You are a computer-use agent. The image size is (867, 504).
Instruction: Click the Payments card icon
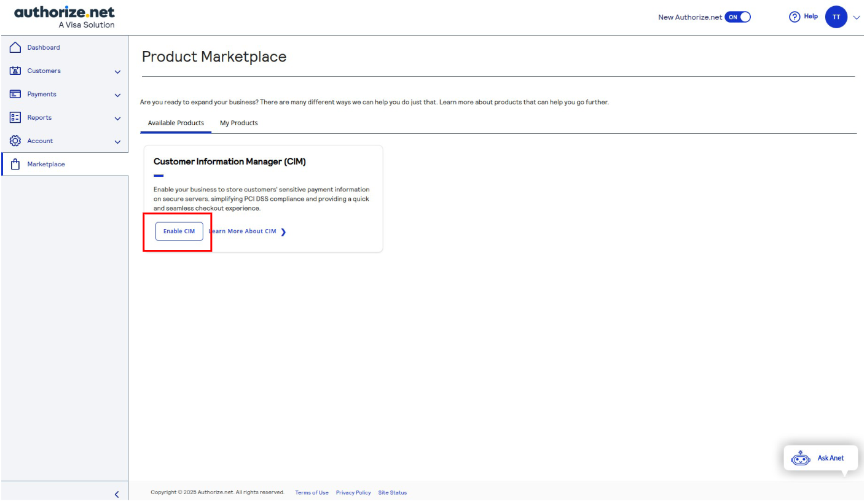click(x=15, y=95)
